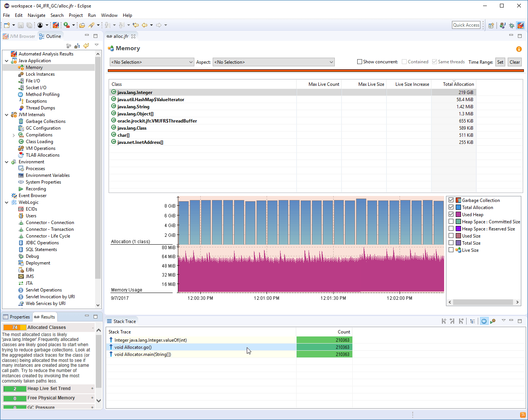528x420 pixels.
Task: Open the Run menu
Action: pyautogui.click(x=92, y=15)
